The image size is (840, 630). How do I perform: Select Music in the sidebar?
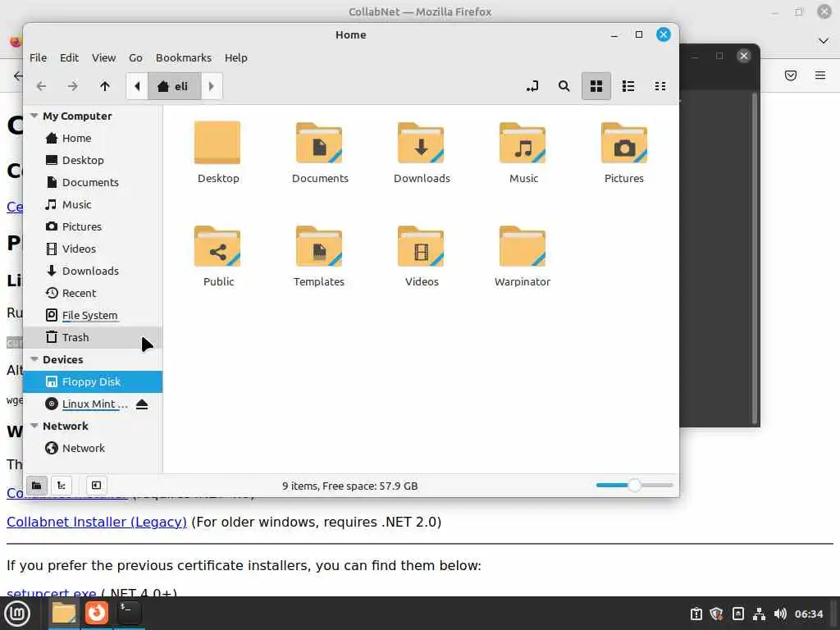93,204
